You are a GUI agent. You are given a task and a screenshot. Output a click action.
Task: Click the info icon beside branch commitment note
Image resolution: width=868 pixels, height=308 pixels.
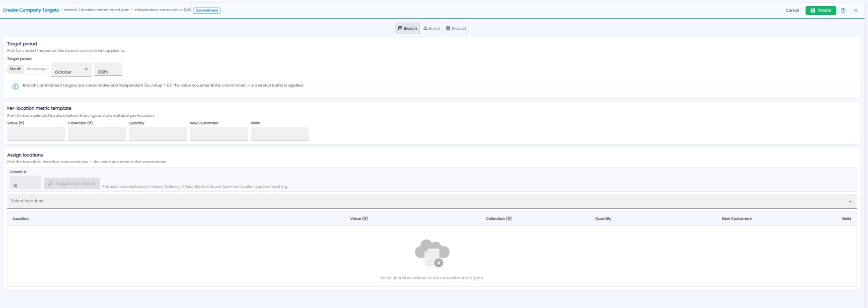pos(15,86)
